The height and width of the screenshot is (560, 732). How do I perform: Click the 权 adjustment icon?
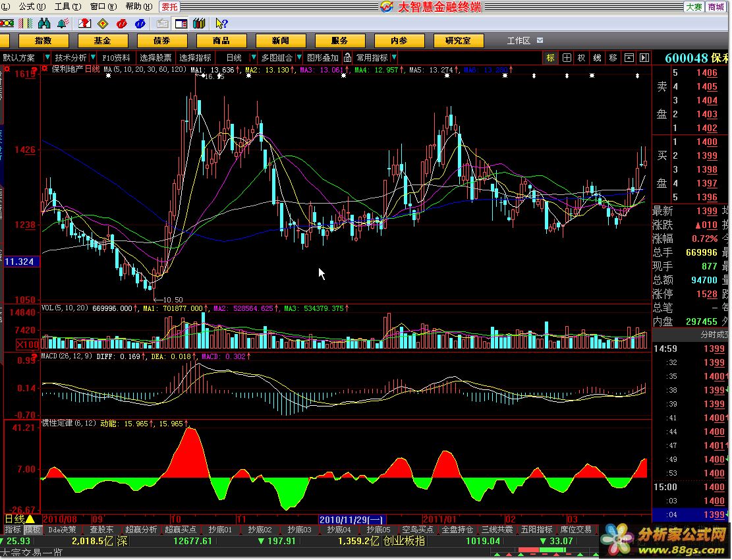click(582, 58)
